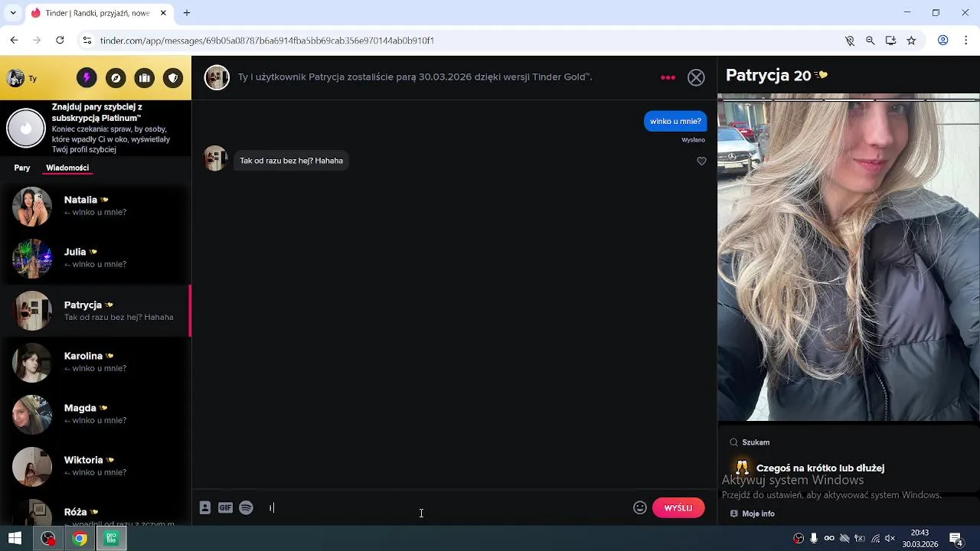
Task: Click the browser address bar URL
Action: 267,41
